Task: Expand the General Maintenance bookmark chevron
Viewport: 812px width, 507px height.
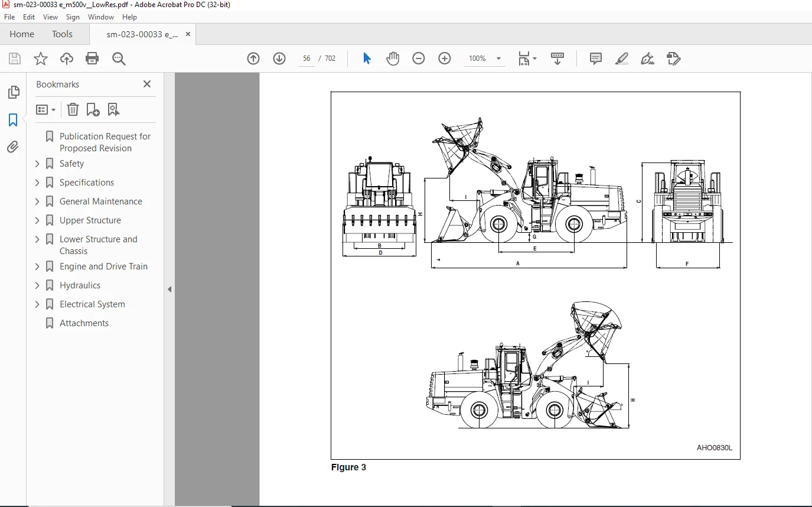Action: [x=37, y=201]
